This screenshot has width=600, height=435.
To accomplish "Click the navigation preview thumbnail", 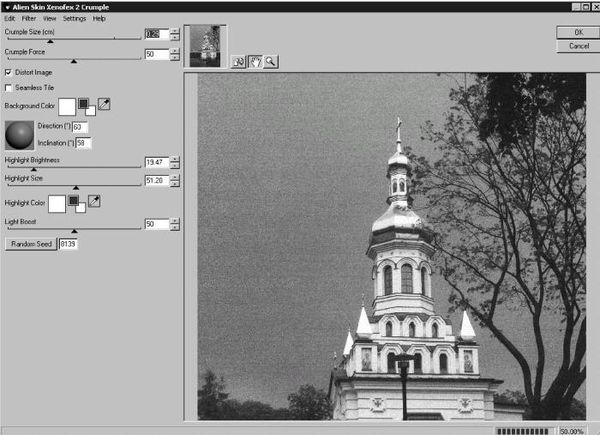I will (x=206, y=47).
